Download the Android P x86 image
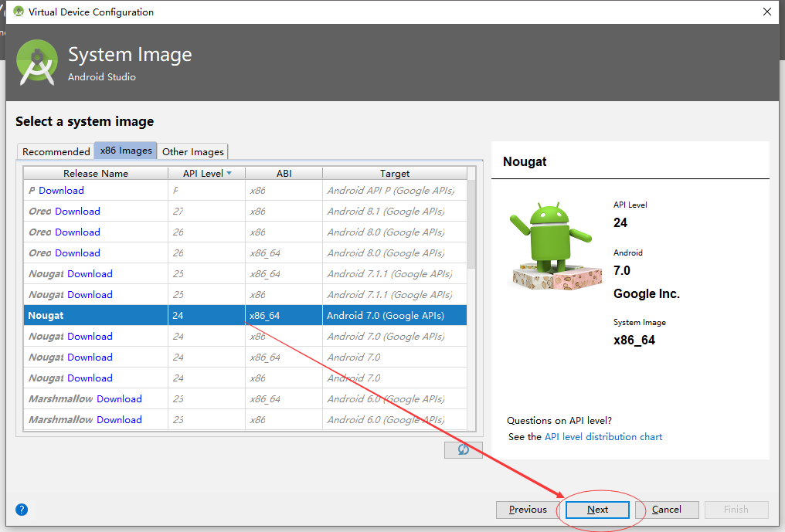The width and height of the screenshot is (785, 532). 61,190
